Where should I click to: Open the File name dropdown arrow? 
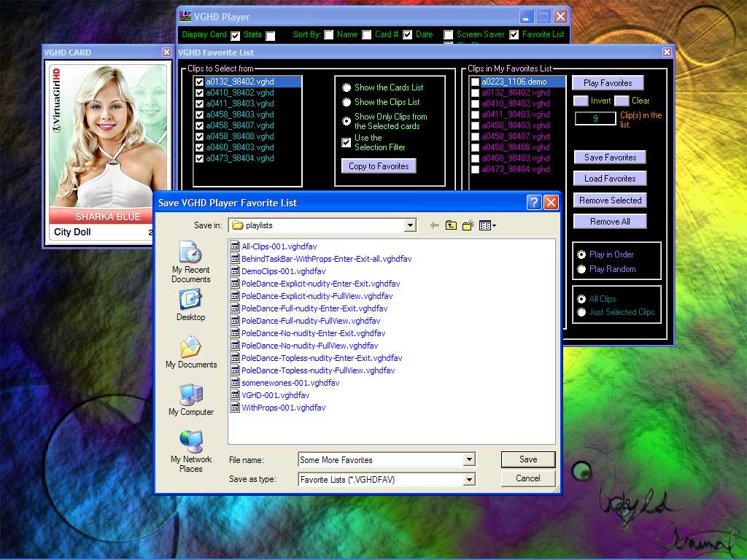[x=469, y=460]
